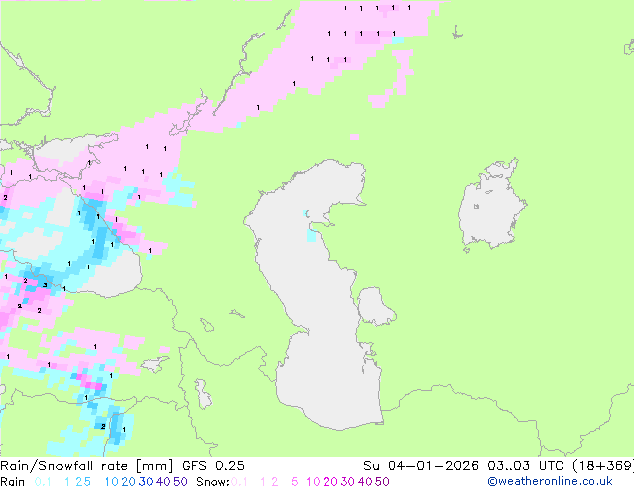Screen dimensions: 634x490
Task: Click the rain legend '20' value
Action: 129,482
